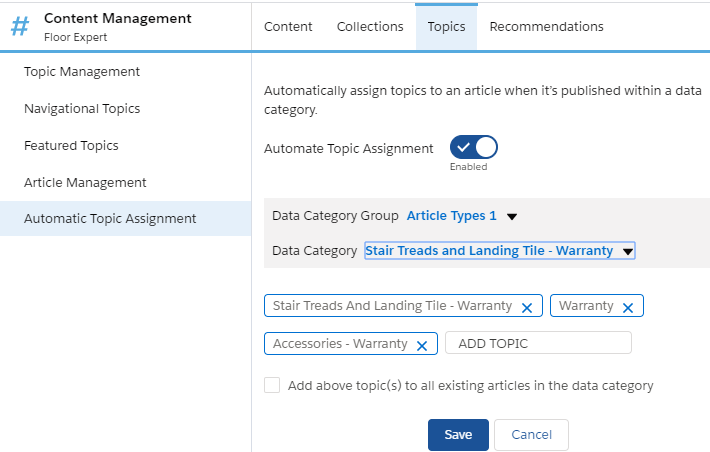Image resolution: width=710 pixels, height=452 pixels.
Task: Expand the Data Category Group dropdown arrow
Action: (512, 216)
